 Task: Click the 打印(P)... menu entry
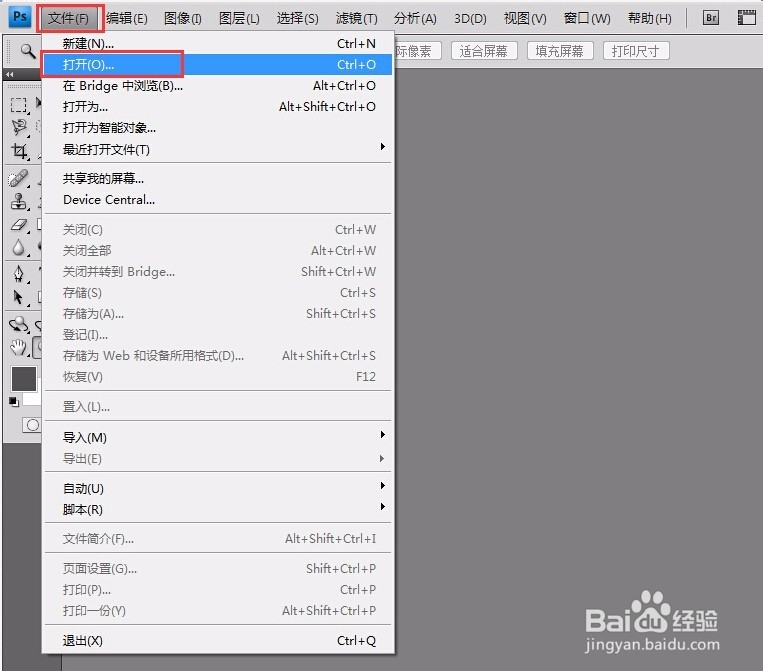coord(218,589)
